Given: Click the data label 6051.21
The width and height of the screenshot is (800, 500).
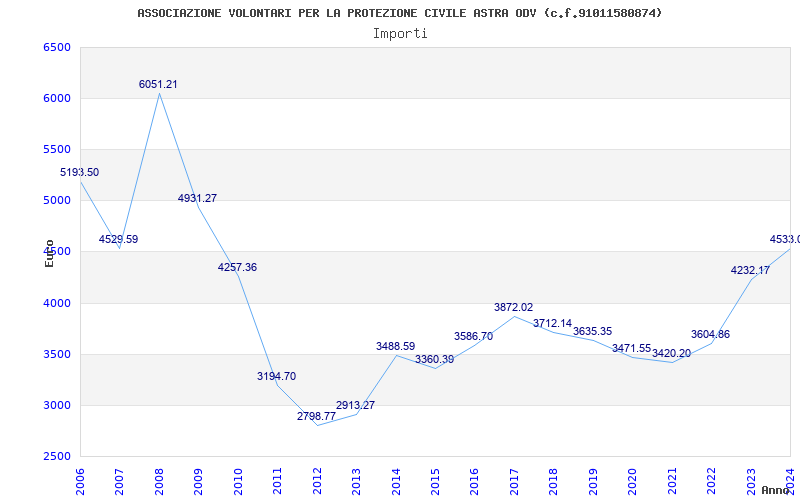Looking at the screenshot, I should click(158, 85).
